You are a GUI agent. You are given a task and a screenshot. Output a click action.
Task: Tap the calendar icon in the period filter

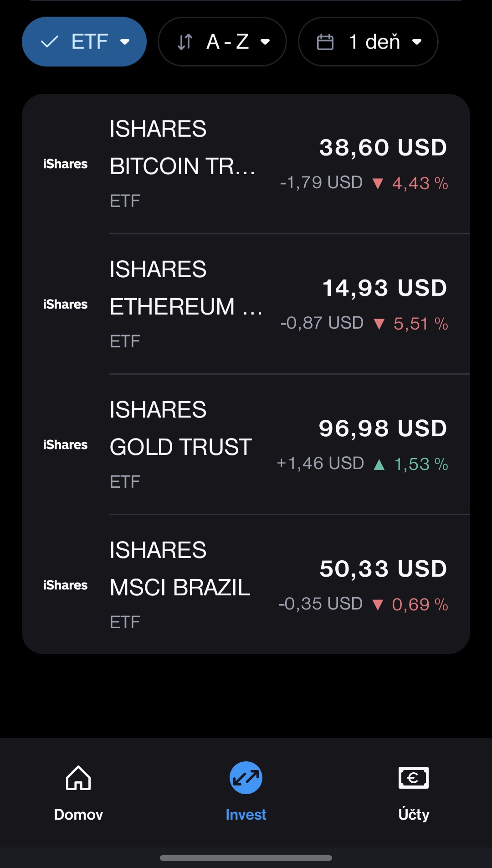point(325,42)
